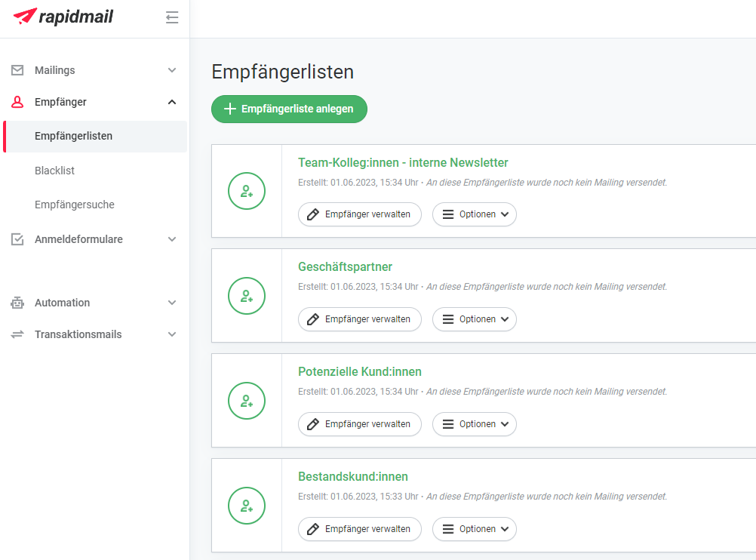
Task: Open Optionen dropdown for Bestandskund:innen
Action: 475,529
